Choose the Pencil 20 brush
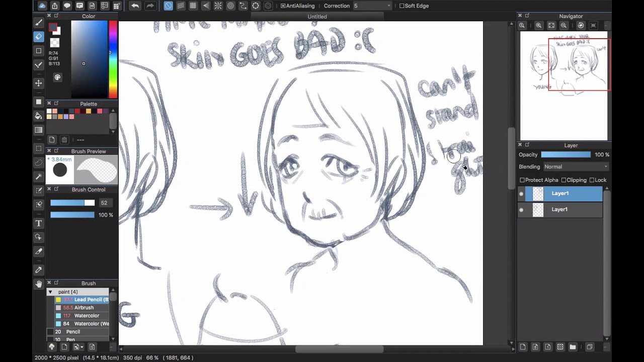 (x=78, y=332)
